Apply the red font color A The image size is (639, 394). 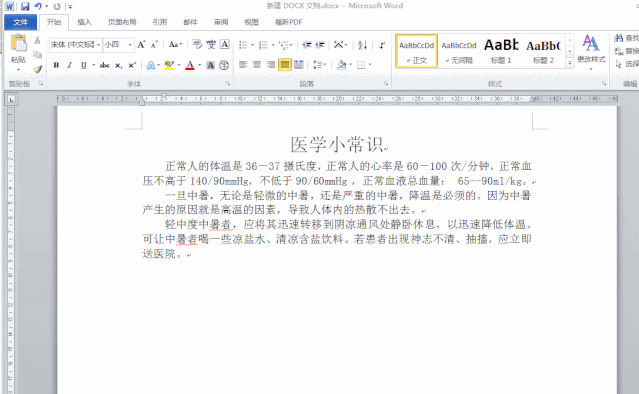189,65
